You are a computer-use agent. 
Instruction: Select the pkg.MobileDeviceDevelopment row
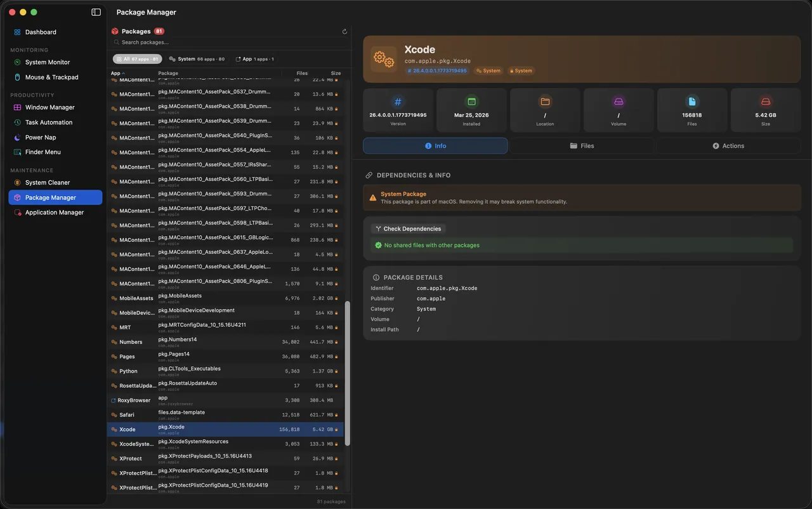[225, 313]
